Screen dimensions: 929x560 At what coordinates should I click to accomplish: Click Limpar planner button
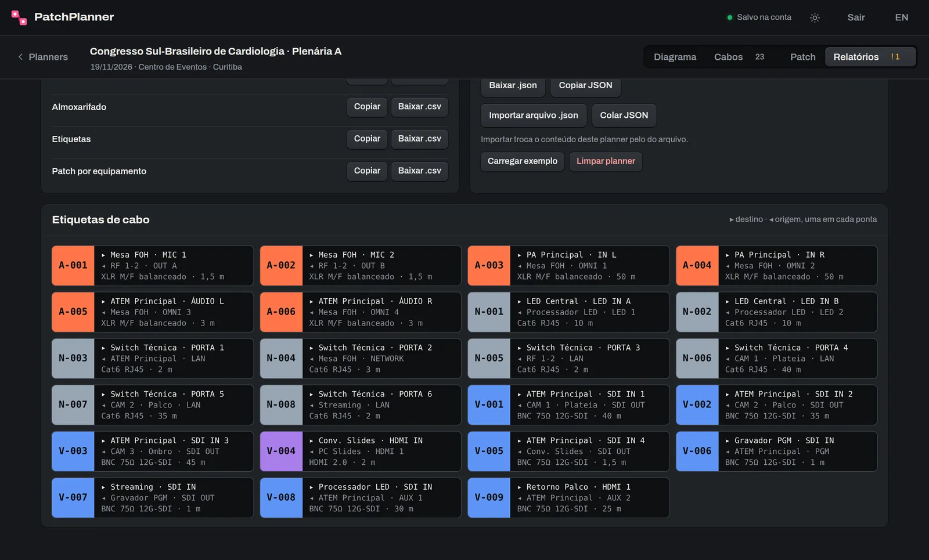point(606,161)
